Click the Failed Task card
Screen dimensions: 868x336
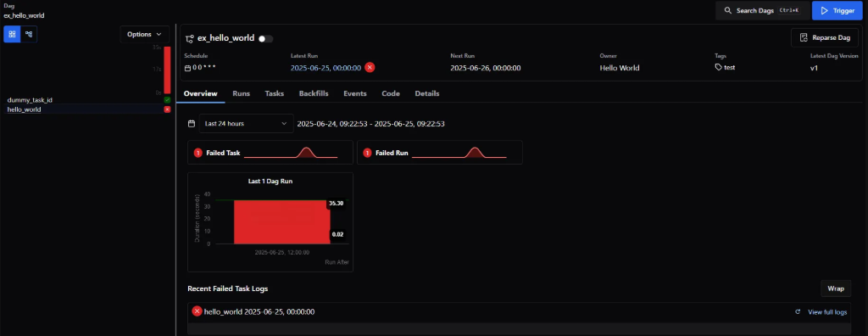click(x=270, y=153)
